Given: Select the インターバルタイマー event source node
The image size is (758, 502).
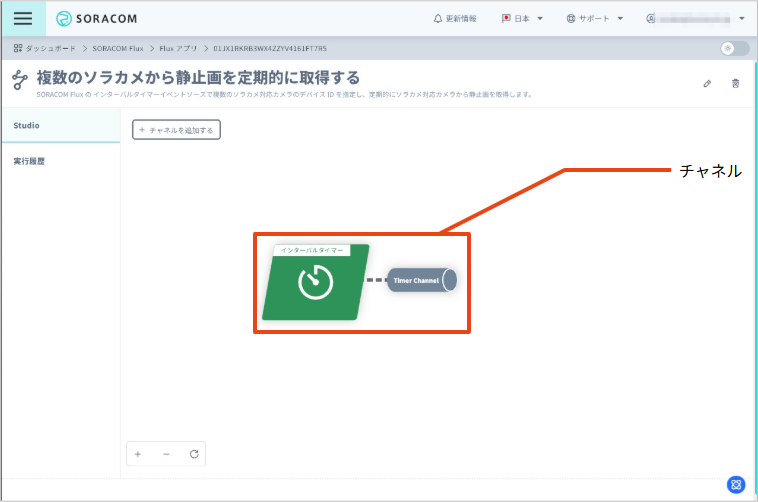Looking at the screenshot, I should point(315,282).
